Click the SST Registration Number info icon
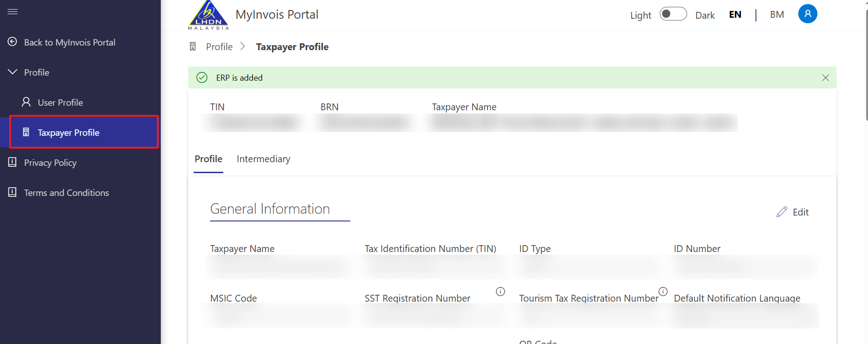Viewport: 868px width, 344px height. 500,292
